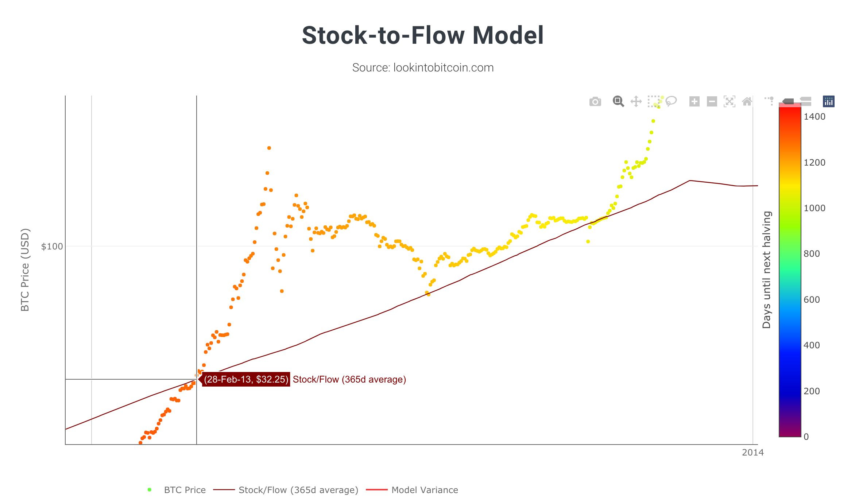Zoom out using the minus button
The image size is (855, 504).
[712, 101]
